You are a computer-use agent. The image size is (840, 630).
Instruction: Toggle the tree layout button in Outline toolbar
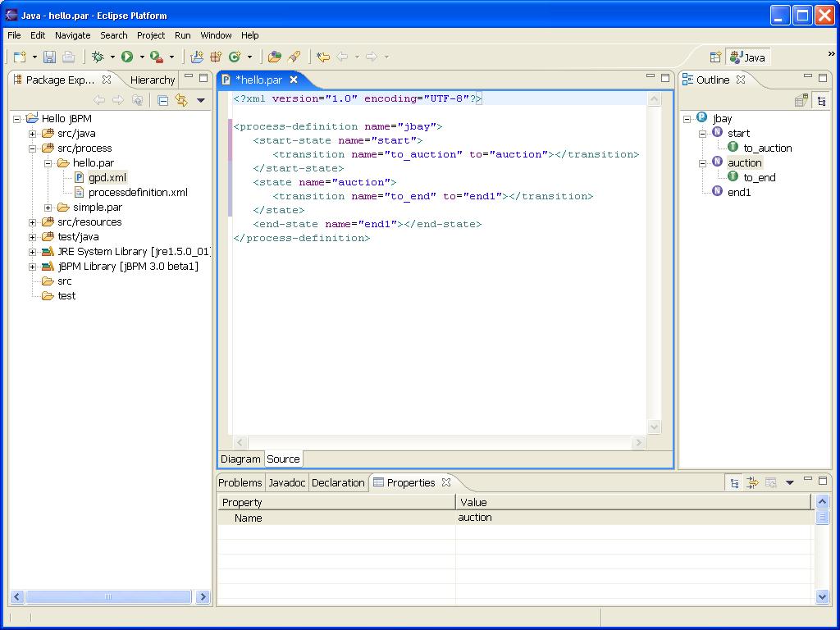(821, 101)
